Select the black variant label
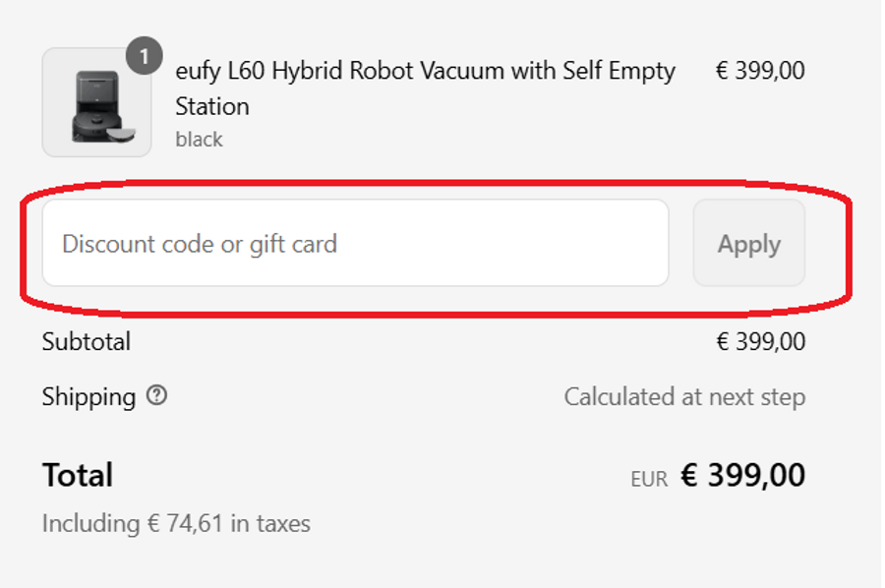This screenshot has width=885, height=588. (199, 140)
